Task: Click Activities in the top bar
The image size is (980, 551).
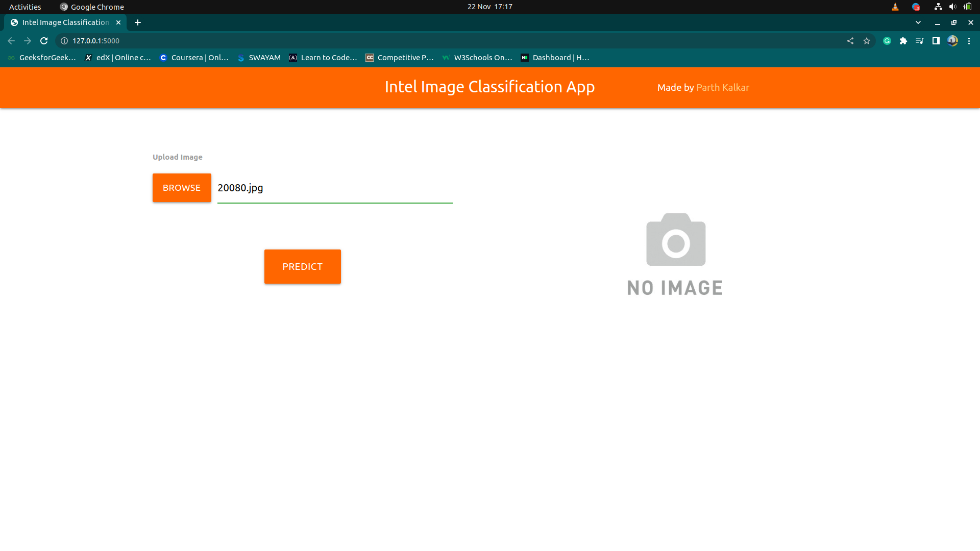Action: pyautogui.click(x=24, y=7)
